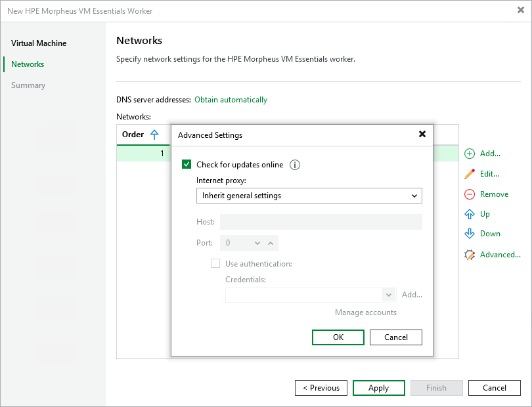Disable Check for updates online
Viewport: 532px width, 407px height.
coord(187,165)
